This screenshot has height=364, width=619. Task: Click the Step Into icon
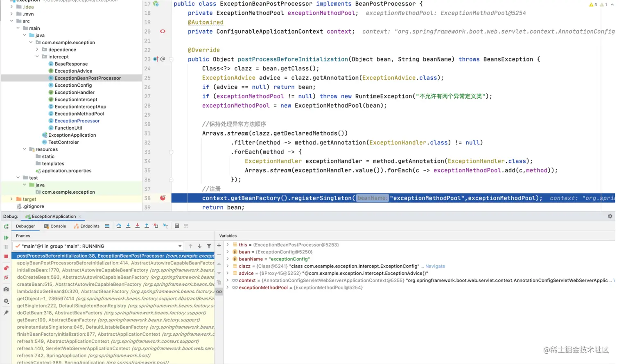128,226
